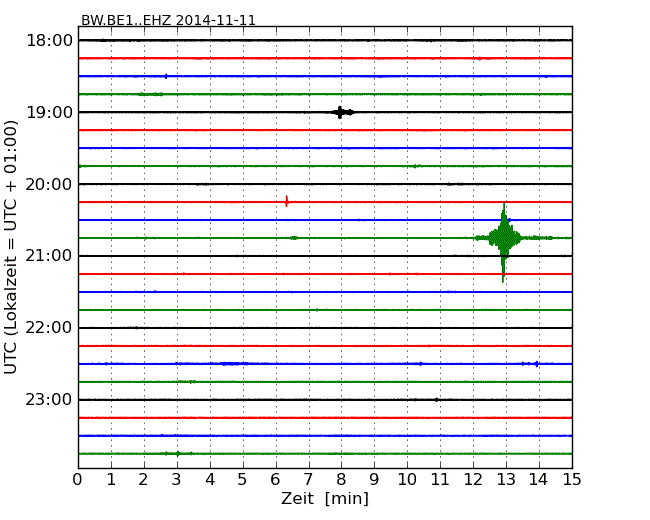650x520 pixels.
Task: Click the '2' tick label on the Zeit axis
Action: click(143, 480)
